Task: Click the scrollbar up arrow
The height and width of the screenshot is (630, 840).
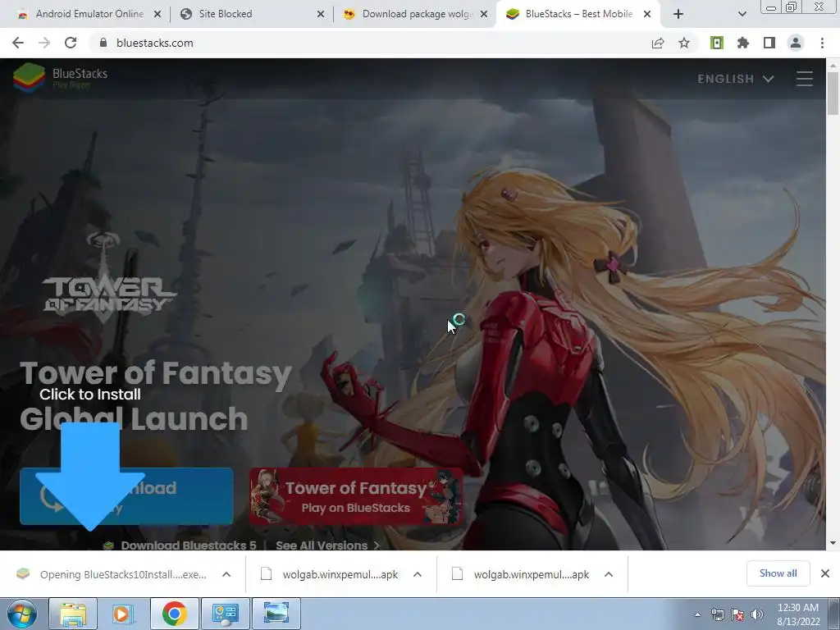Action: pyautogui.click(x=833, y=65)
